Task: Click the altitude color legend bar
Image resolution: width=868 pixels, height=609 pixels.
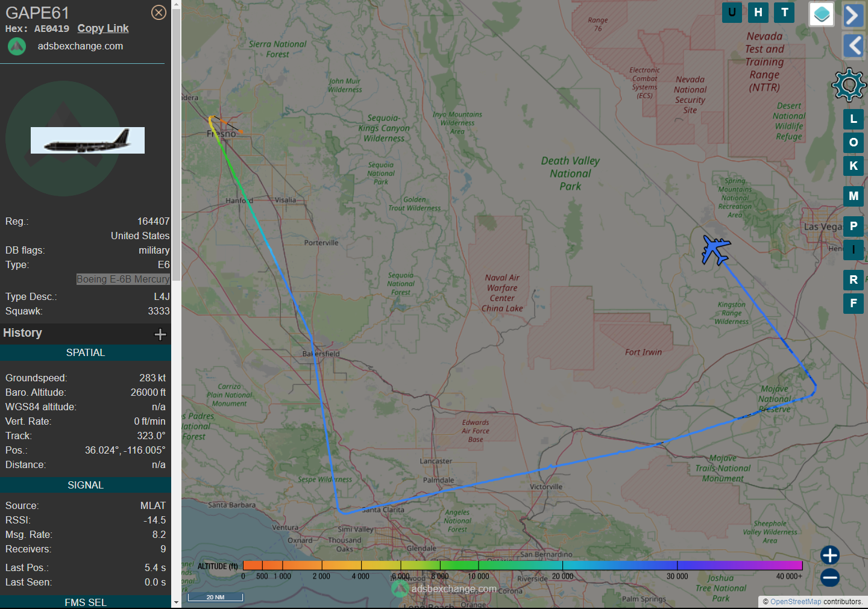Action: click(523, 565)
